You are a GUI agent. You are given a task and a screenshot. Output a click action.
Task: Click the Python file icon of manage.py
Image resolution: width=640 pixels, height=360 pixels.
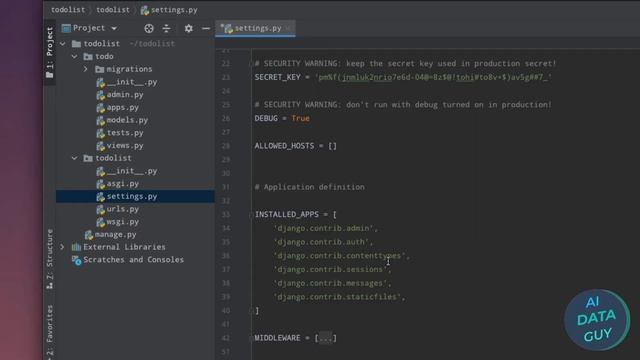89,235
